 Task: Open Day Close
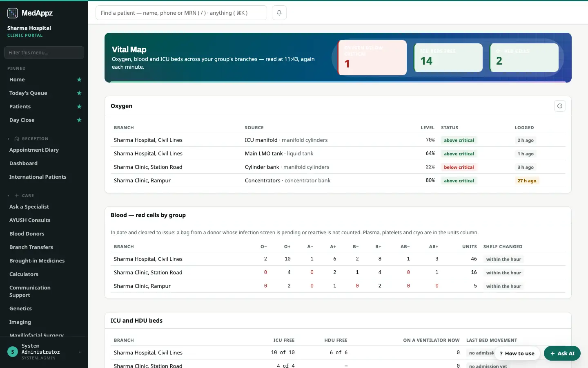[22, 120]
